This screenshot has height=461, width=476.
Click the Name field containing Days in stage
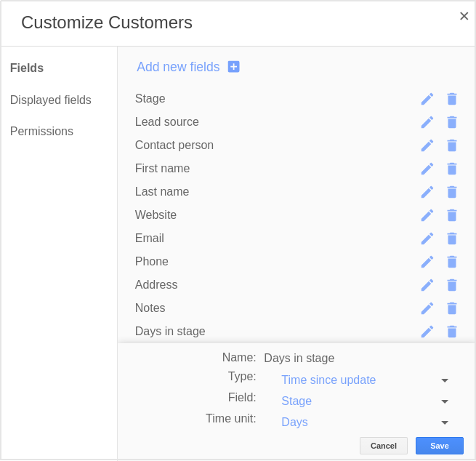pos(299,358)
